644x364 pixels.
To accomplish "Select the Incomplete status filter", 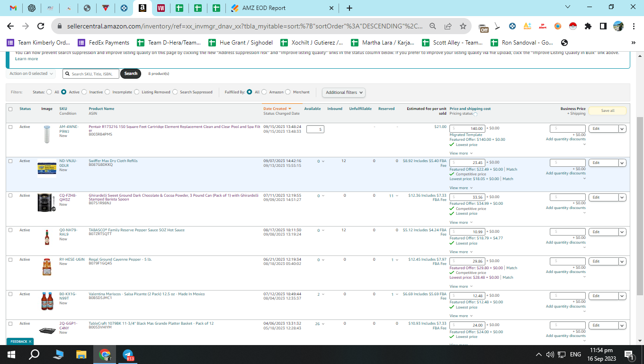I will 107,92.
